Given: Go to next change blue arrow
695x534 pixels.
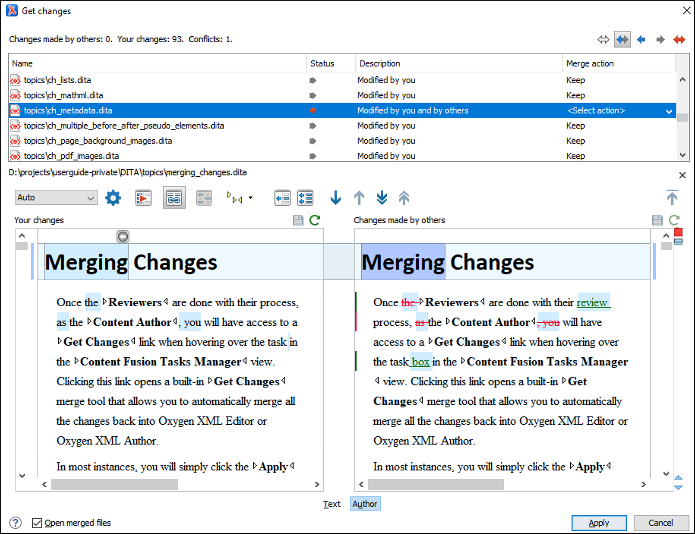Looking at the screenshot, I should [x=336, y=198].
